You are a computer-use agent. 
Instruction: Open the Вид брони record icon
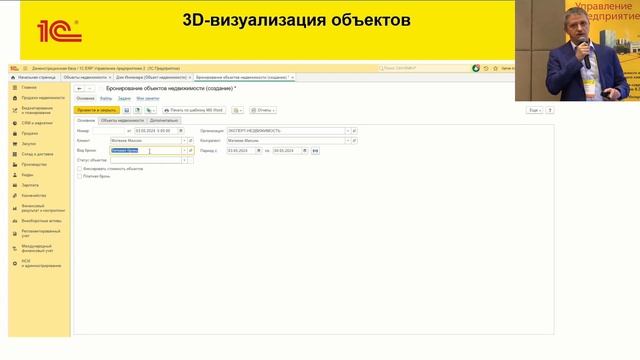[x=191, y=151]
